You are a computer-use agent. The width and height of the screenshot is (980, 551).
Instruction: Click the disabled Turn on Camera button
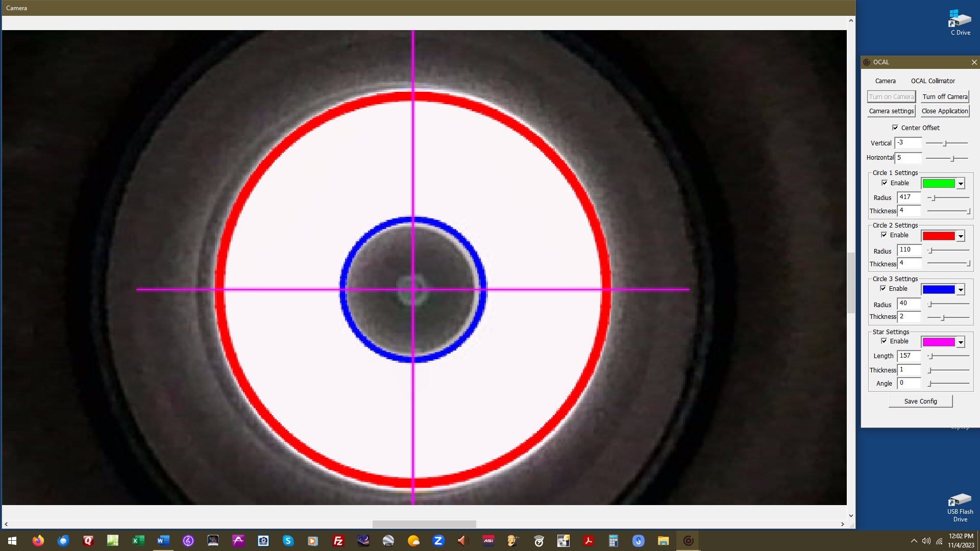(891, 96)
